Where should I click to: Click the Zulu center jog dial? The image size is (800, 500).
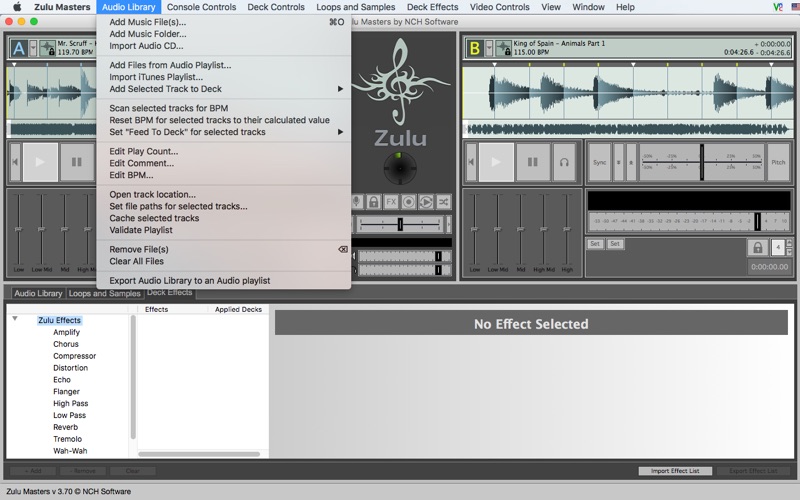(400, 168)
